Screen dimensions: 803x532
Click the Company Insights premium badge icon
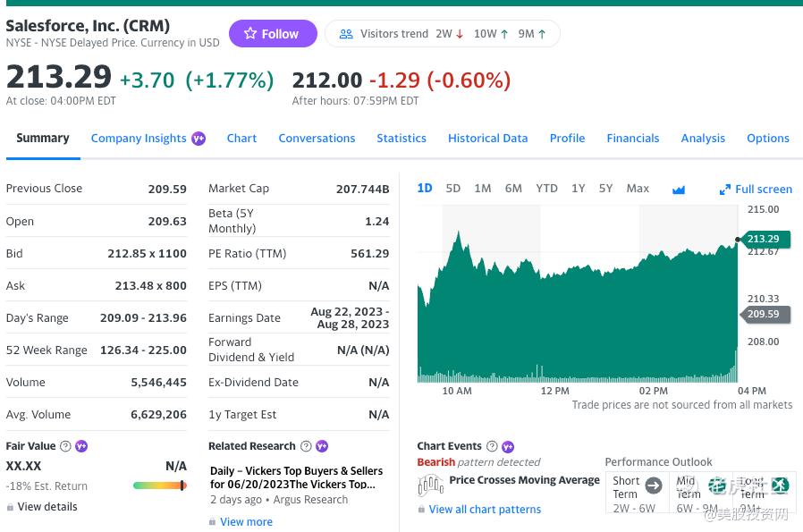pos(199,139)
